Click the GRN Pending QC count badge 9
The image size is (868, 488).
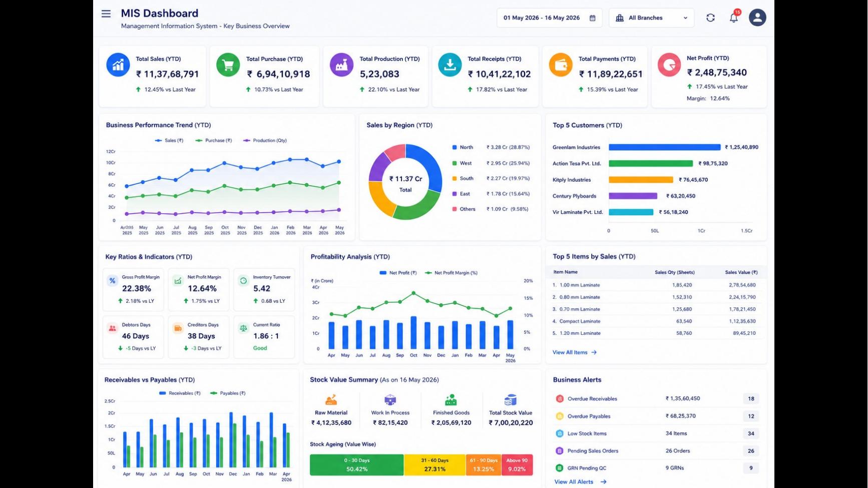751,468
